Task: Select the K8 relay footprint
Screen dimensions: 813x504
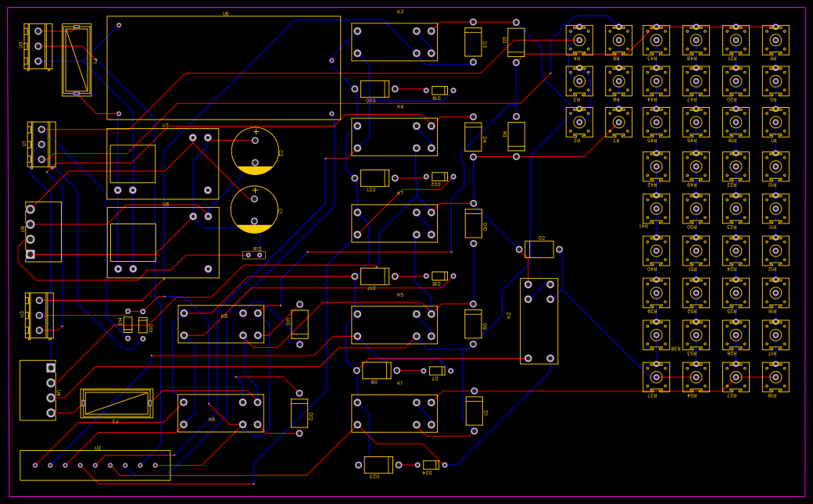Action: [x=220, y=324]
